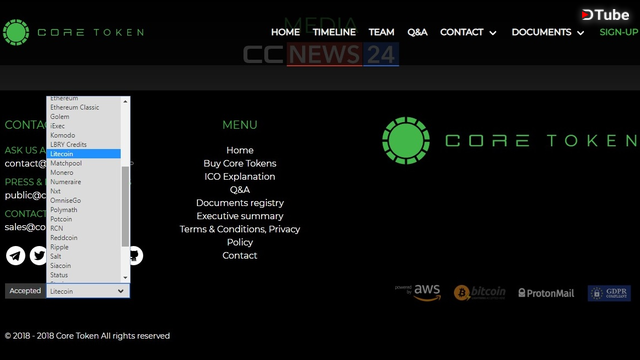Select Golem from the currency list
Image resolution: width=640 pixels, height=360 pixels.
click(84, 117)
